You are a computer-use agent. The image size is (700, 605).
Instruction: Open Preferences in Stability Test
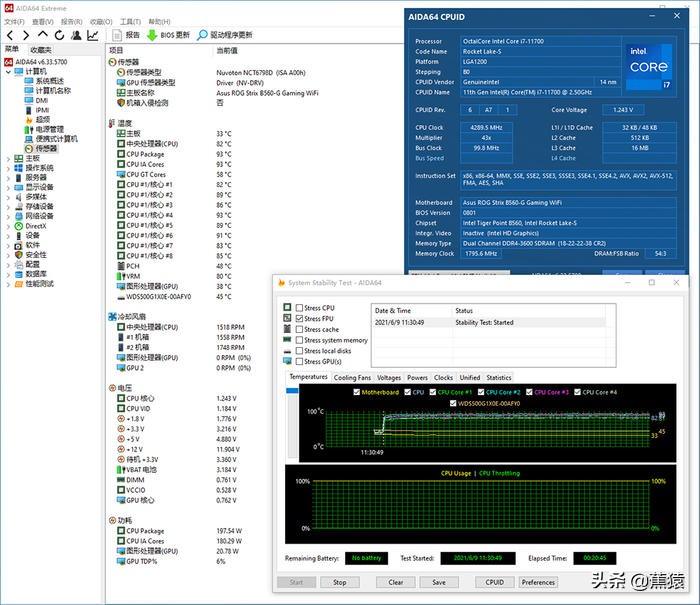[x=538, y=582]
